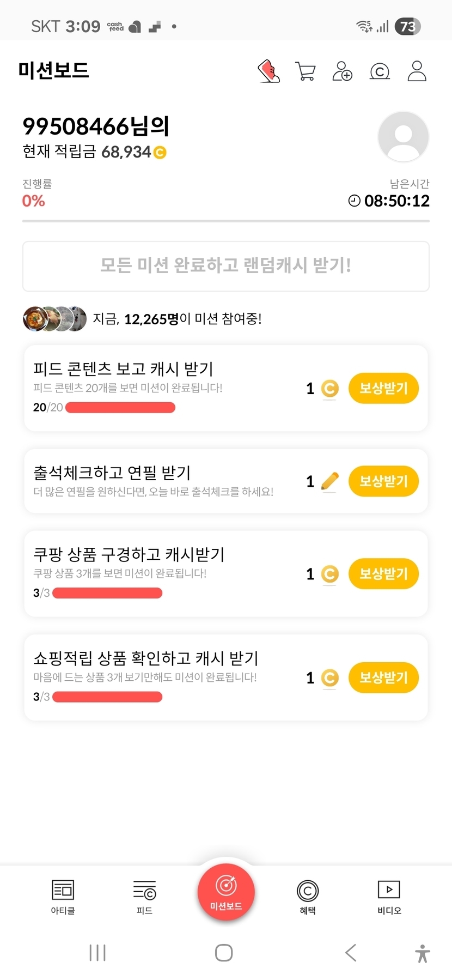The height and width of the screenshot is (980, 452).
Task: Claim pencil reward for 출석체크 mission
Action: pyautogui.click(x=383, y=481)
